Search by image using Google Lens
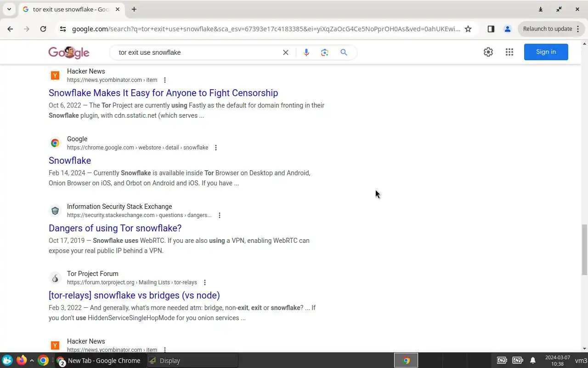Screen dimensions: 588x368 click(x=325, y=52)
